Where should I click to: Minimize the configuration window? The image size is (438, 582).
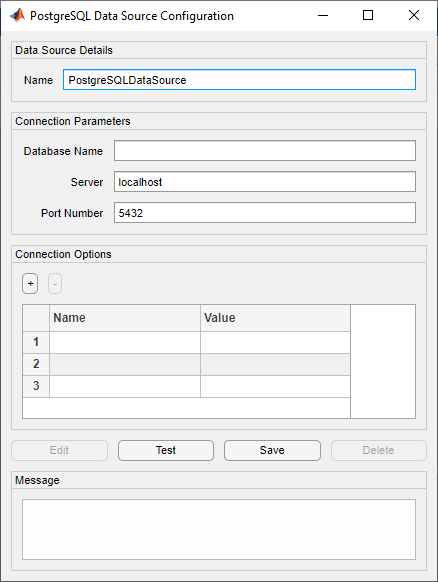coord(323,16)
